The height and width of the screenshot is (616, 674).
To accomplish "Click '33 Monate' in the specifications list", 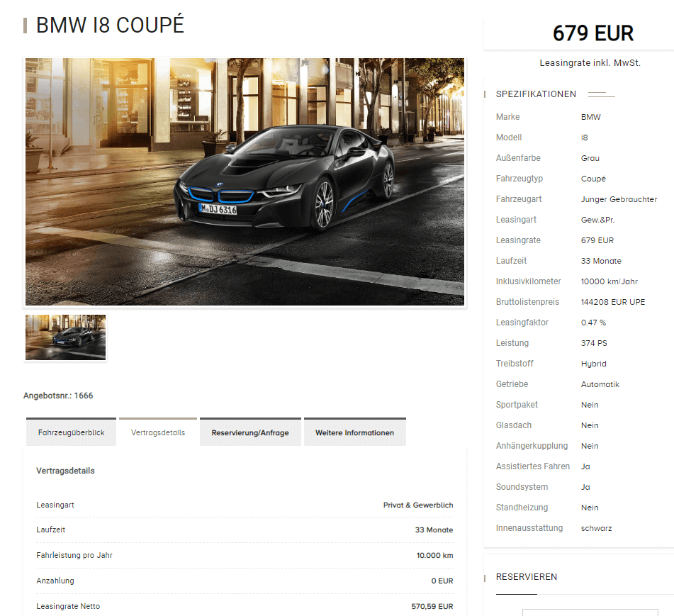I will pyautogui.click(x=601, y=261).
